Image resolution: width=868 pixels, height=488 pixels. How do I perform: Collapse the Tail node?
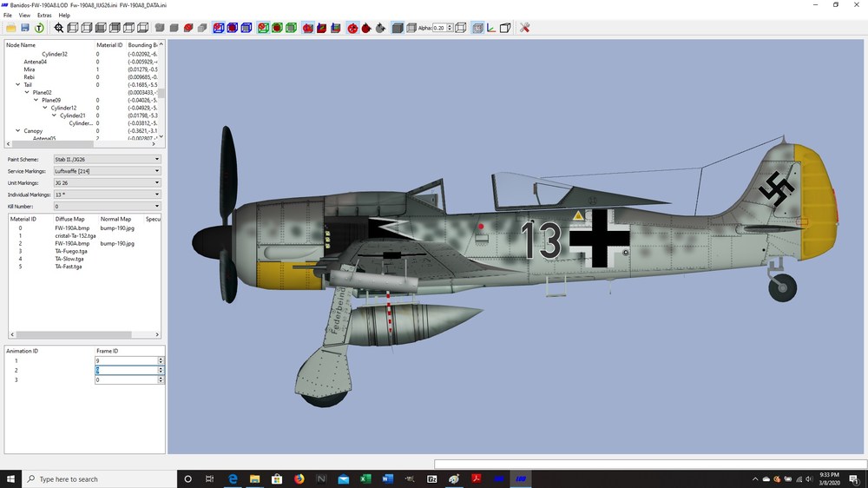17,85
